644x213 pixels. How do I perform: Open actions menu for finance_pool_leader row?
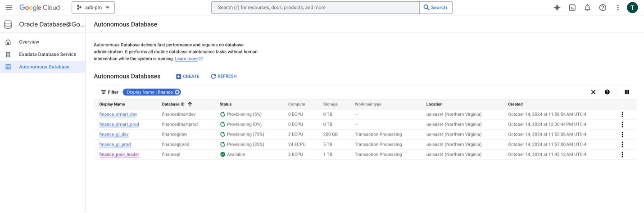point(622,154)
